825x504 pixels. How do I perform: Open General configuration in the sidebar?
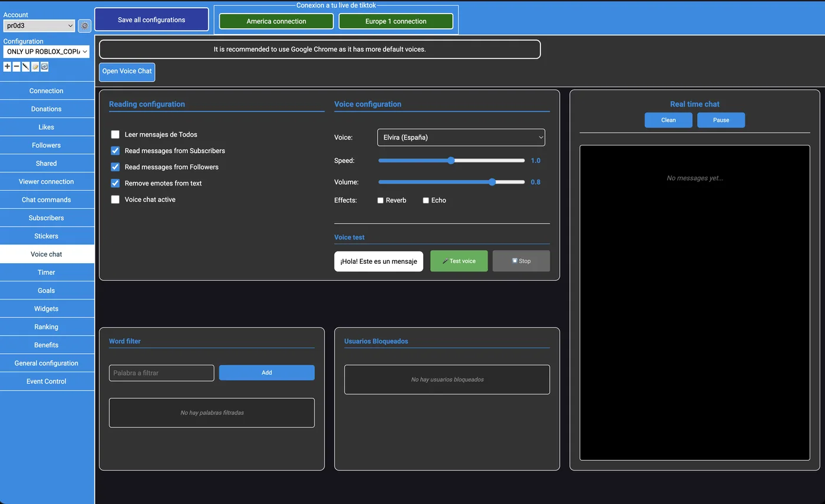pos(47,363)
